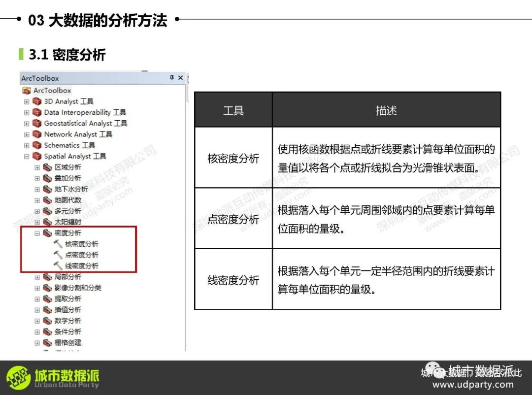The width and height of the screenshot is (532, 395).
Task: Click the 密度分析 toolset icon
Action: [x=47, y=233]
